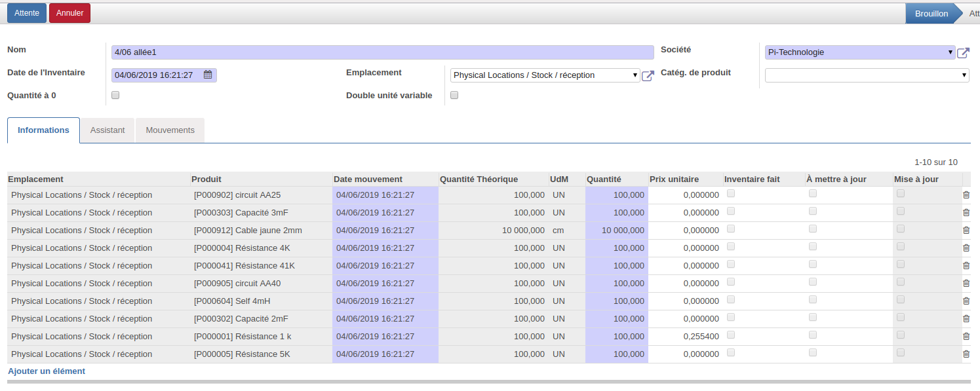980x391 pixels.
Task: Delete the Résistance 5K row via trash icon
Action: 966,354
